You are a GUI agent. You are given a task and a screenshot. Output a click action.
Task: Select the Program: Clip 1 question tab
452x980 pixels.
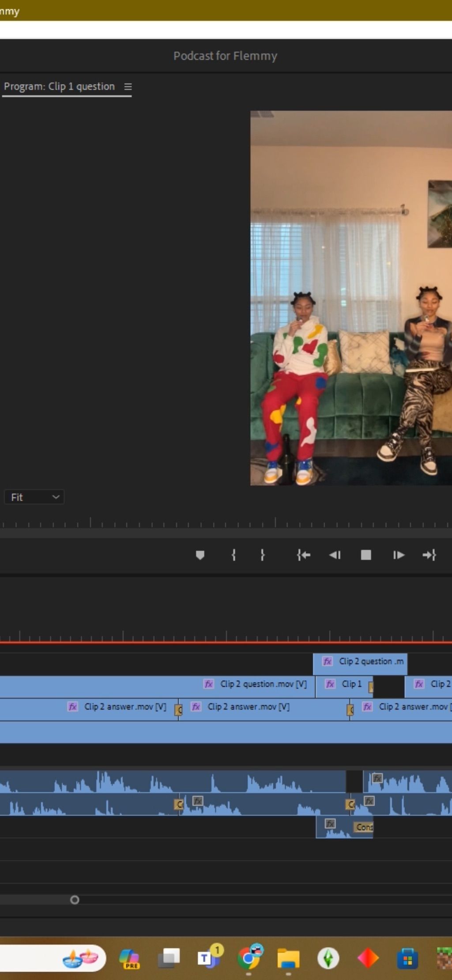click(59, 87)
